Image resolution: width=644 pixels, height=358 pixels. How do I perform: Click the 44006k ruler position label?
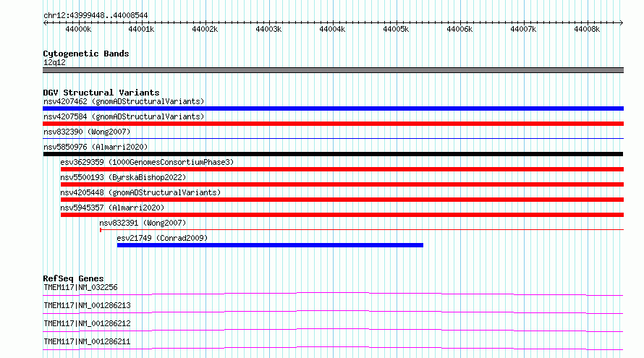459,30
